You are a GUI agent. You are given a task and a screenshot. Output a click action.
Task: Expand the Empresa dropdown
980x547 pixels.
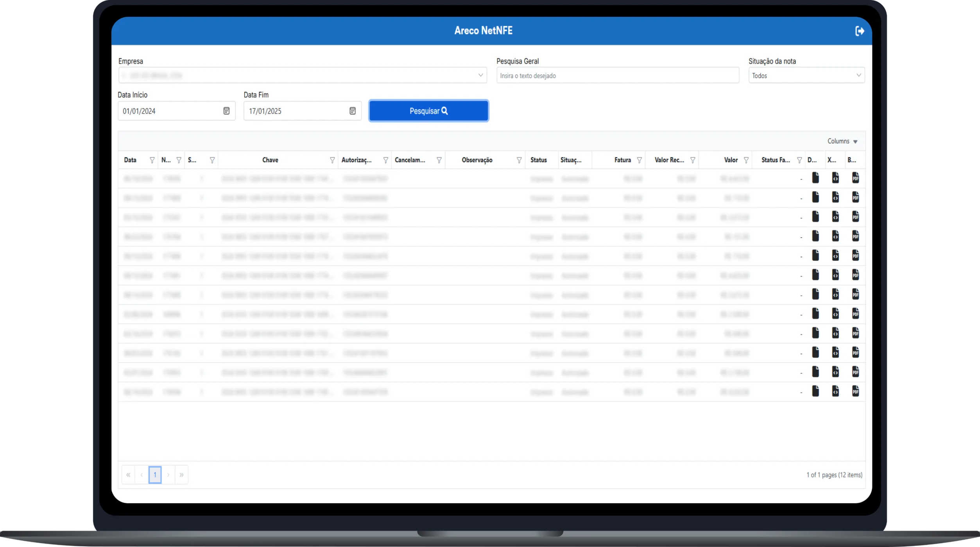point(480,75)
